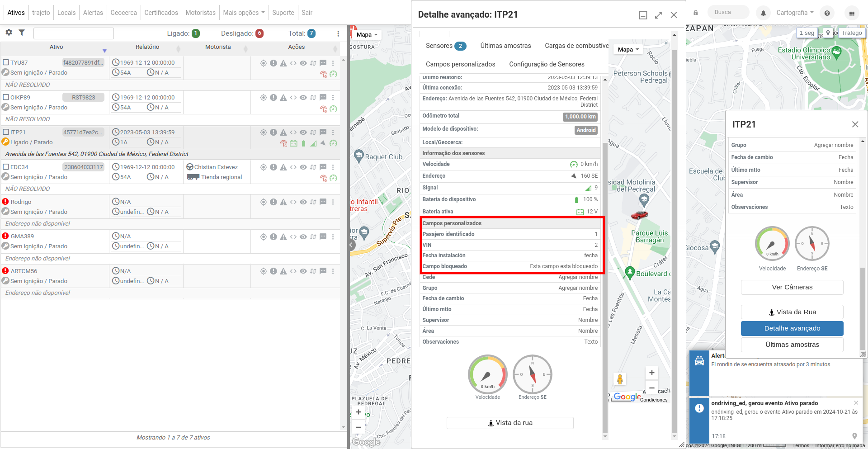Toggle the eye icon for the TYU87 row

pyautogui.click(x=303, y=63)
